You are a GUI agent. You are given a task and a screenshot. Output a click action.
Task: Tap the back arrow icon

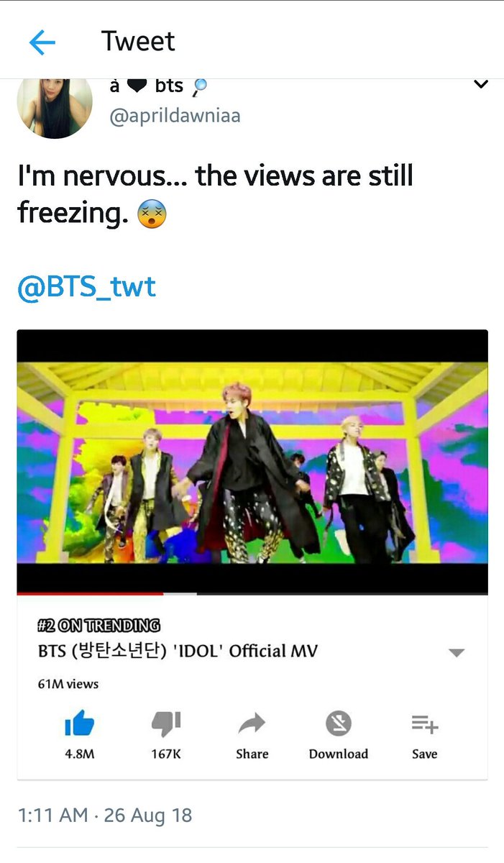click(42, 42)
